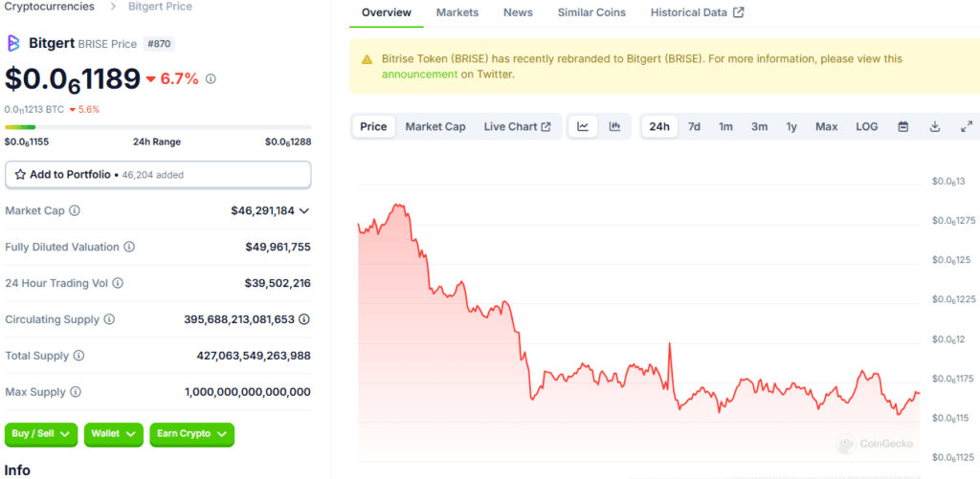Viewport: 980px width, 479px height.
Task: Switch to candlestick chart view icon
Action: [x=615, y=127]
